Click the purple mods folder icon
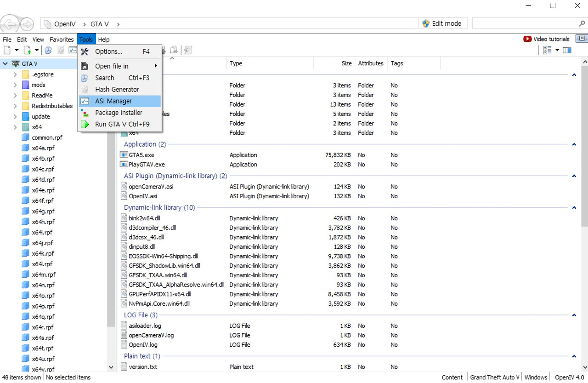The image size is (588, 383). [x=25, y=85]
